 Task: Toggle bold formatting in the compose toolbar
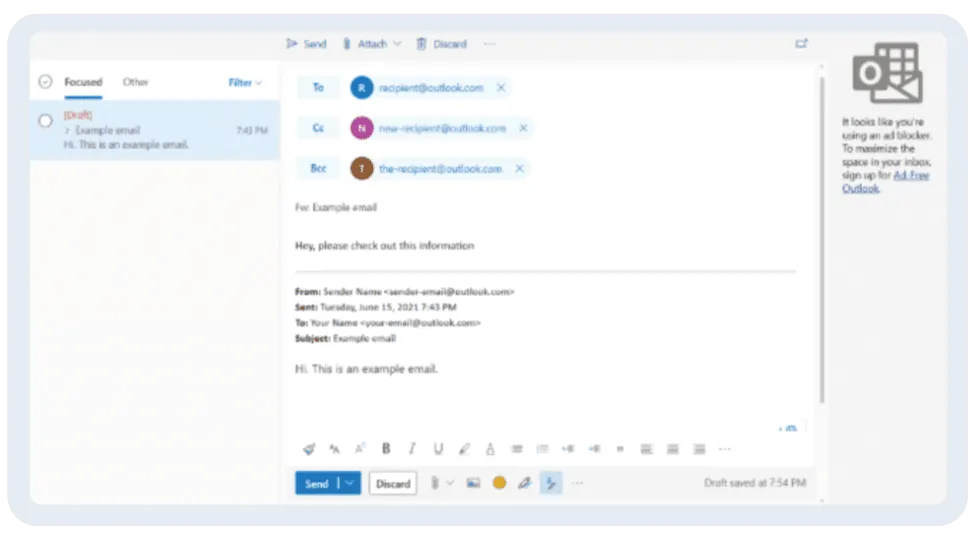click(386, 449)
